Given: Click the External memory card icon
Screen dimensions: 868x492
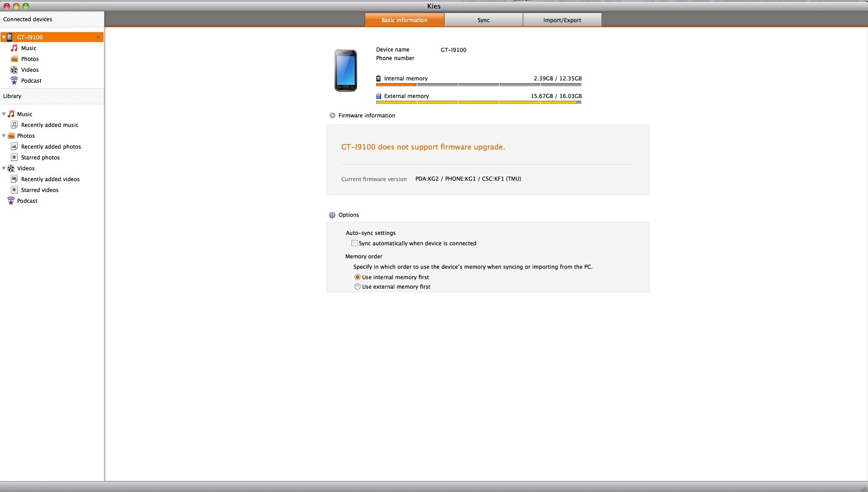Looking at the screenshot, I should (x=378, y=96).
